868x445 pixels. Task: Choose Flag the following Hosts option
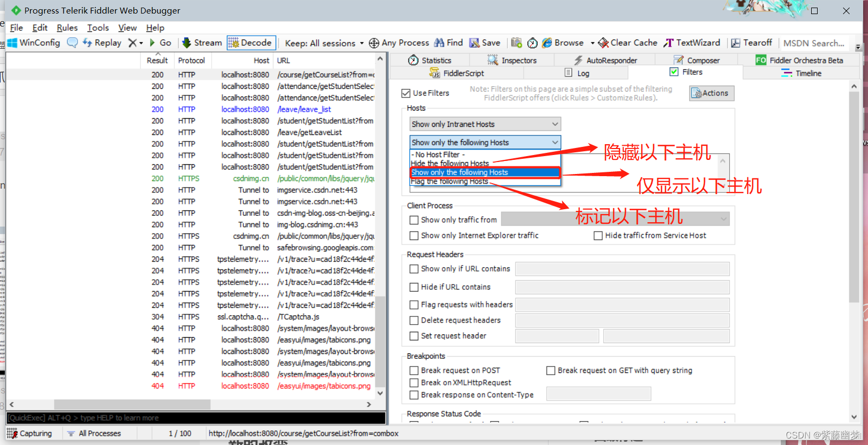485,182
